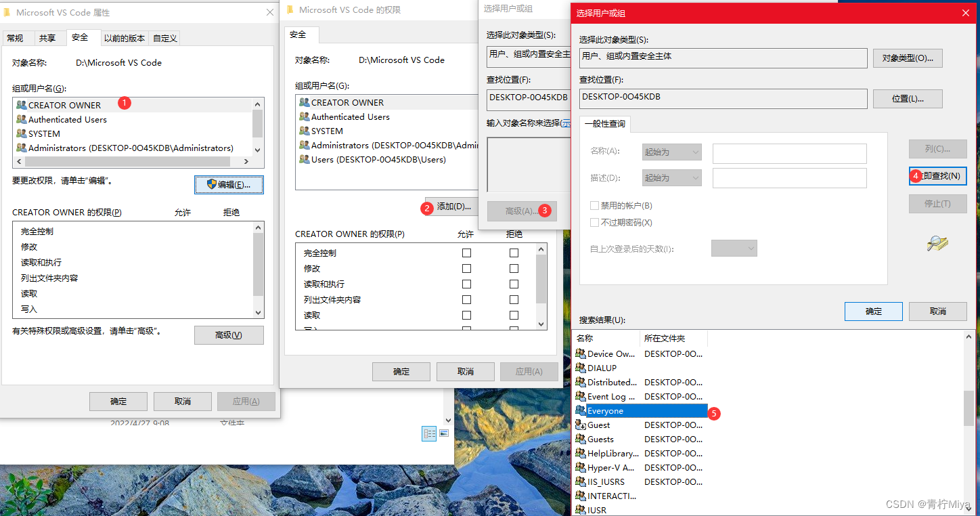Screen dimensions: 980x516
Task: Click the icon beside DIALUP in search results
Action: coord(580,368)
